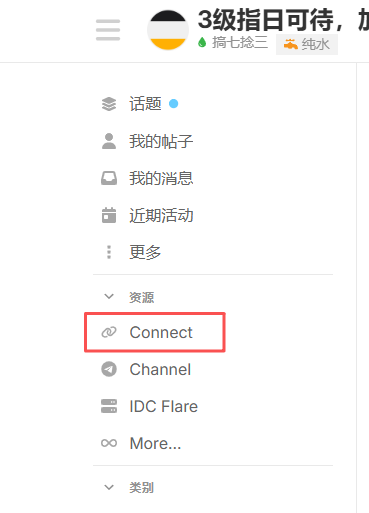This screenshot has height=513, width=369.
Task: Go to 我的消息 page
Action: tap(161, 178)
